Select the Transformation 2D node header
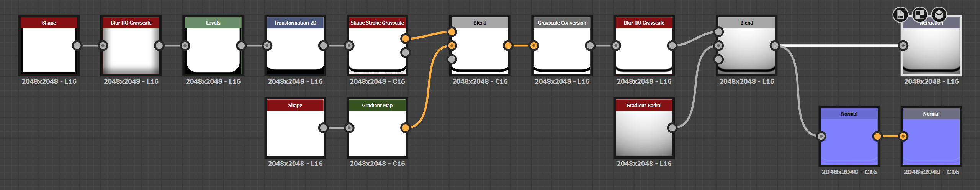 click(295, 23)
